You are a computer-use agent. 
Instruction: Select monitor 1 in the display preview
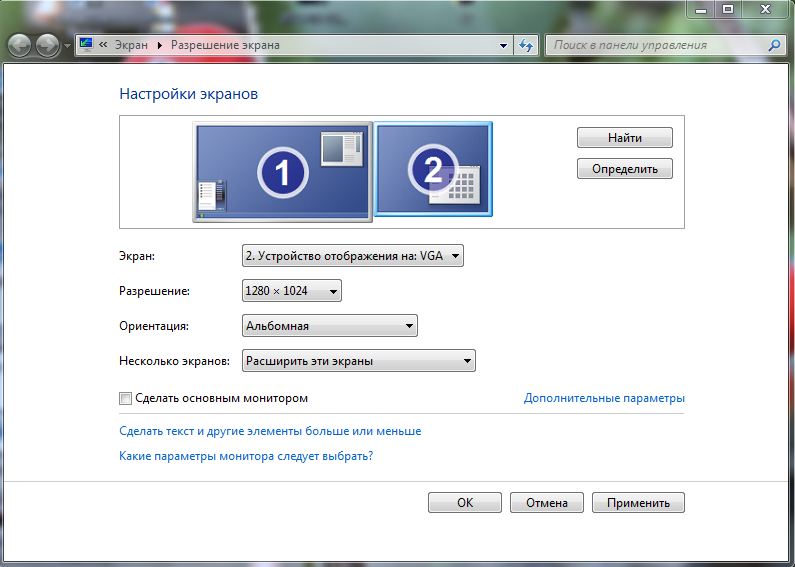click(x=282, y=172)
